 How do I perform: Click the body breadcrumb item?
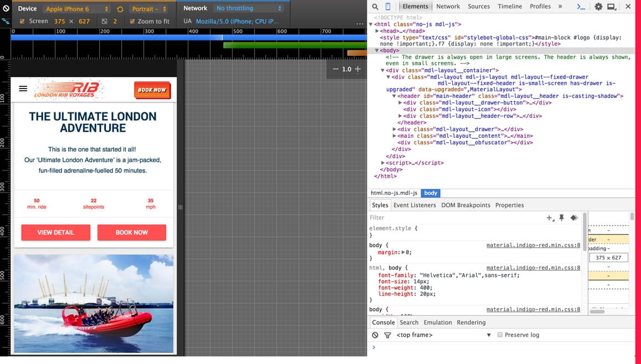click(x=431, y=193)
